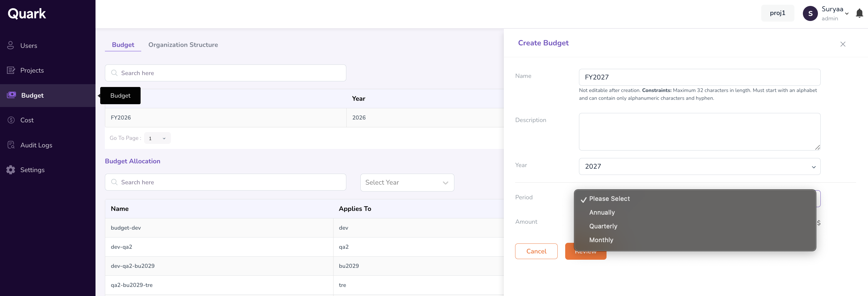
Task: Click the Quark logo
Action: [27, 13]
